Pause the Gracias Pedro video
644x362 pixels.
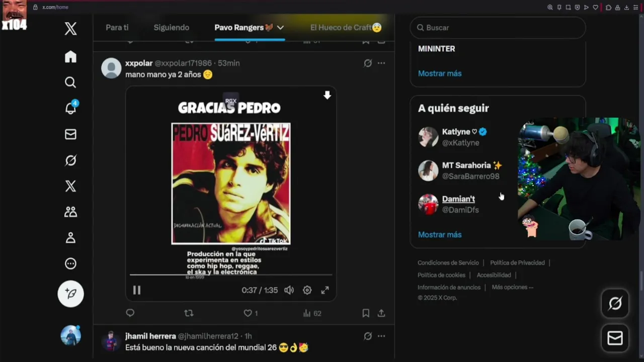pos(137,290)
